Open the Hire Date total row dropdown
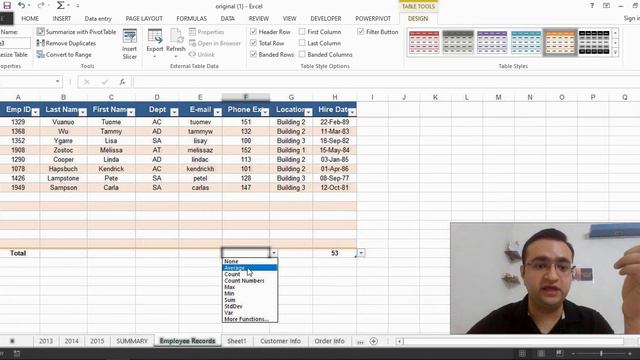The width and height of the screenshot is (640, 360). pos(361,253)
